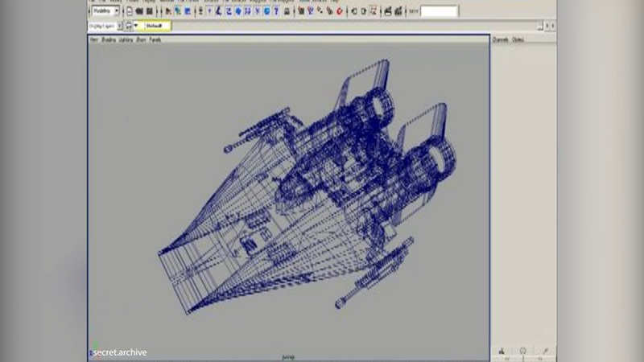This screenshot has height=362, width=644.
Task: Open the viewport Lighting menu
Action: (126, 39)
